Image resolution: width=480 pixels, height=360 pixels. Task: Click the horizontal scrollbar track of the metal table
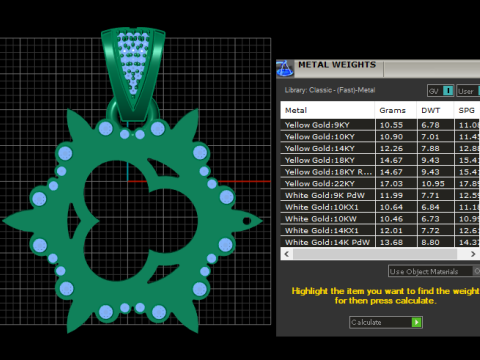coord(375,254)
